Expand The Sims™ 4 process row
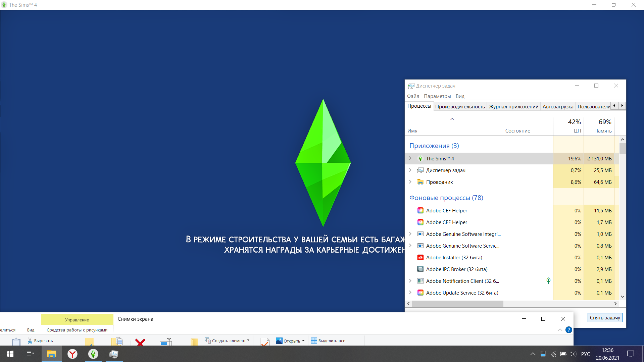Screen dimensions: 644x362 click(410, 158)
